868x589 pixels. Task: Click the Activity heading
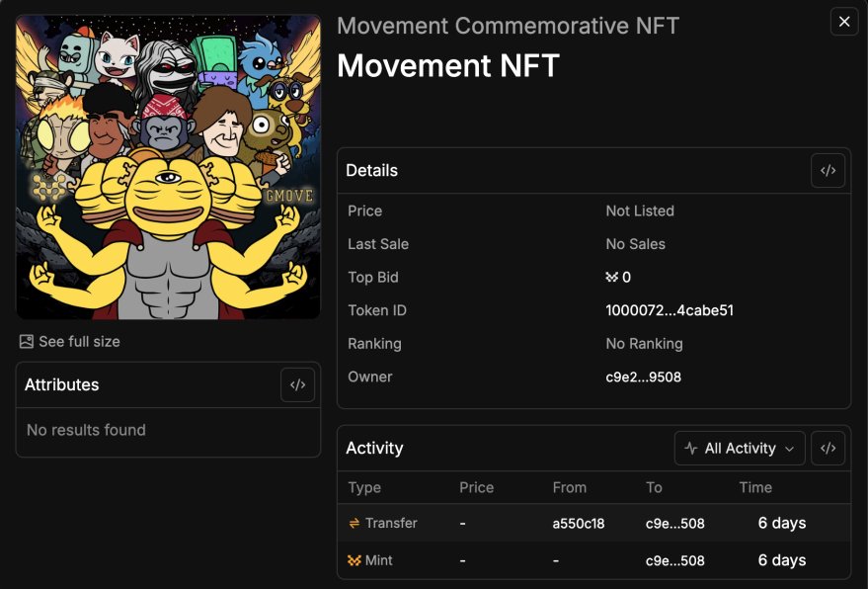374,449
